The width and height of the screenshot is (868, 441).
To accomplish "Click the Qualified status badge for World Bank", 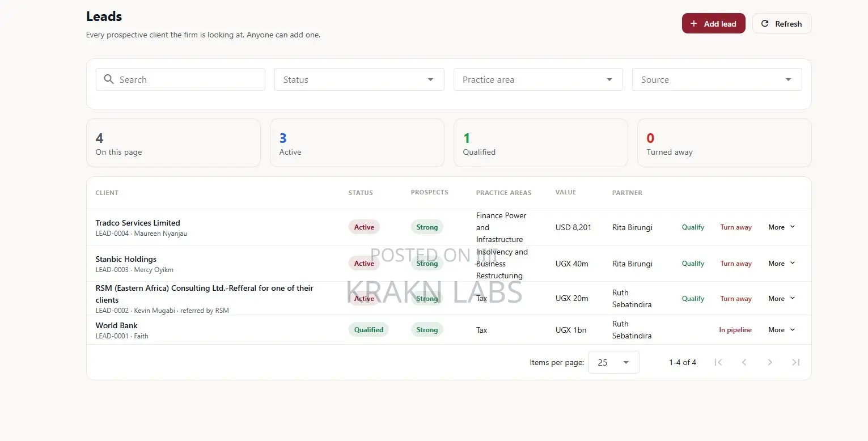I will [x=369, y=330].
